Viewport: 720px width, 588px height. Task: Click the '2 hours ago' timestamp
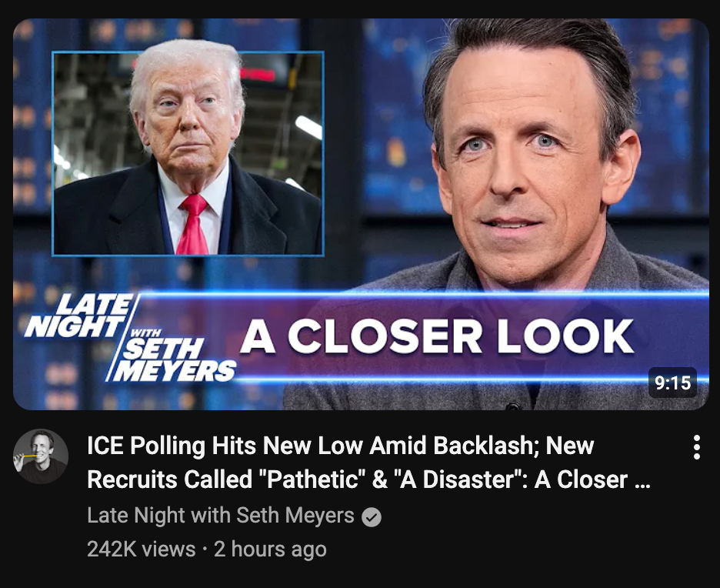[x=270, y=549]
